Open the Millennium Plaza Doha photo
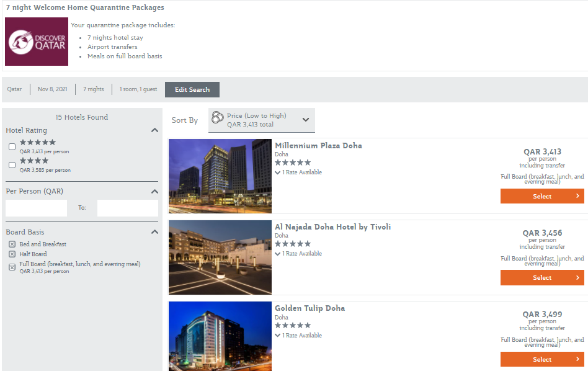 220,176
